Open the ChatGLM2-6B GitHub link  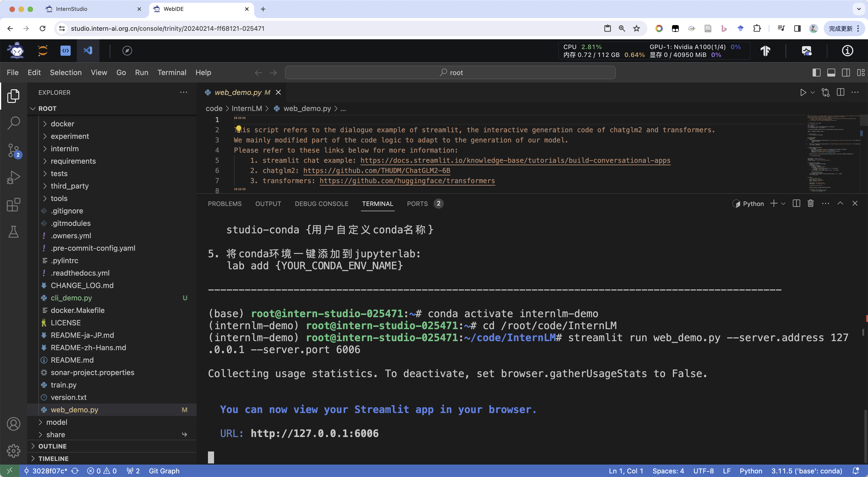[376, 171]
